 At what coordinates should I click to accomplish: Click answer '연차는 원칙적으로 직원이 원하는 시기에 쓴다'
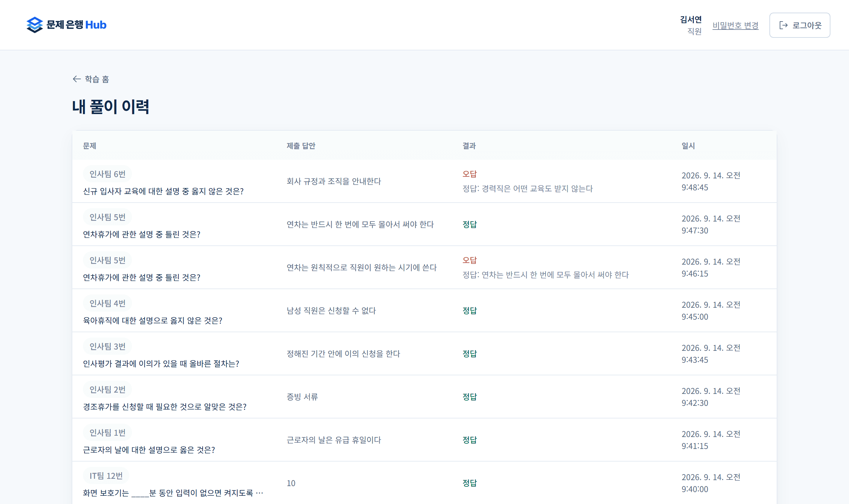[362, 268]
